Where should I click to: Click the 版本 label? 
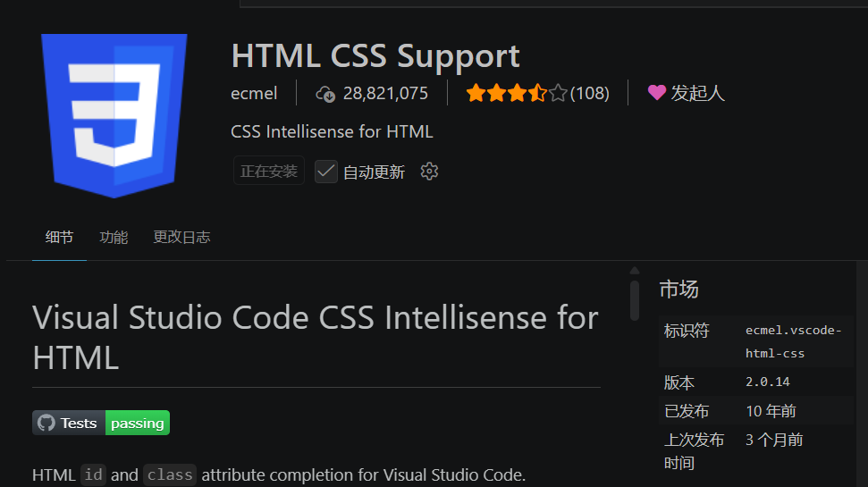click(x=679, y=382)
